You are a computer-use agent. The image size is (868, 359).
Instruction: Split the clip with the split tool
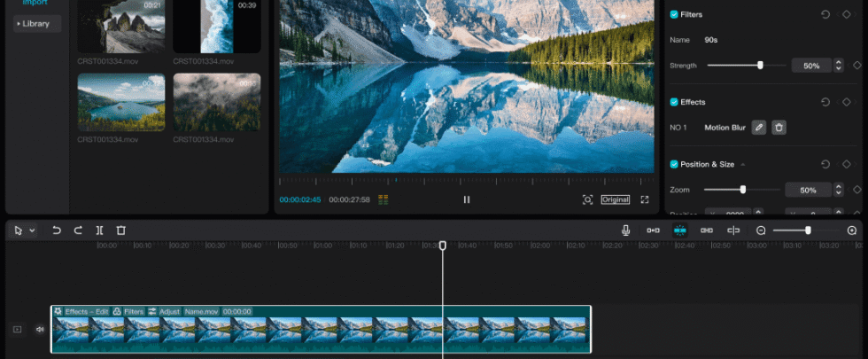[99, 230]
